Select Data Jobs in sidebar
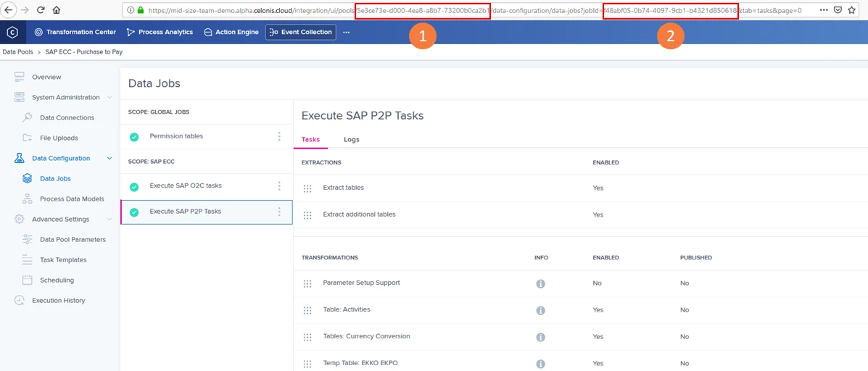Screen dimensions: 868x371 click(x=55, y=178)
